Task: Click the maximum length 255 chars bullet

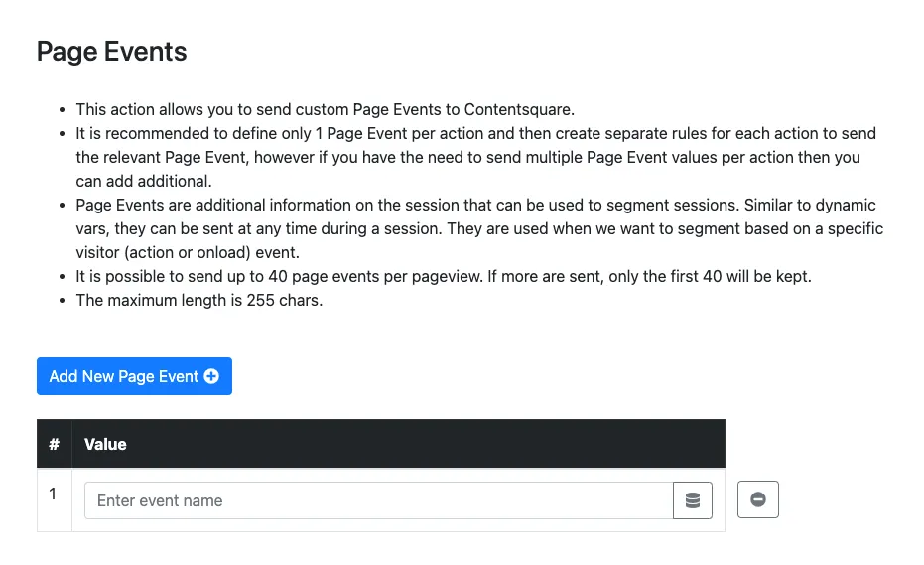Action: tap(199, 300)
